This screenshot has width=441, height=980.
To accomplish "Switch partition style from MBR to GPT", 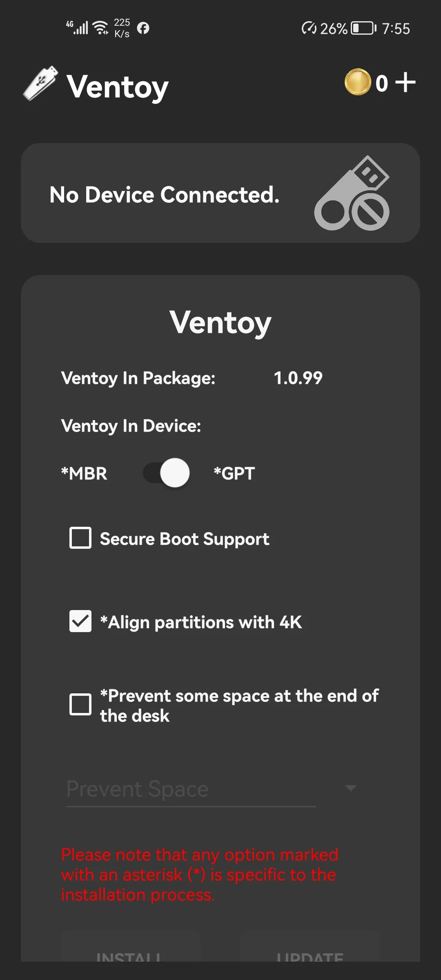I will (x=165, y=472).
